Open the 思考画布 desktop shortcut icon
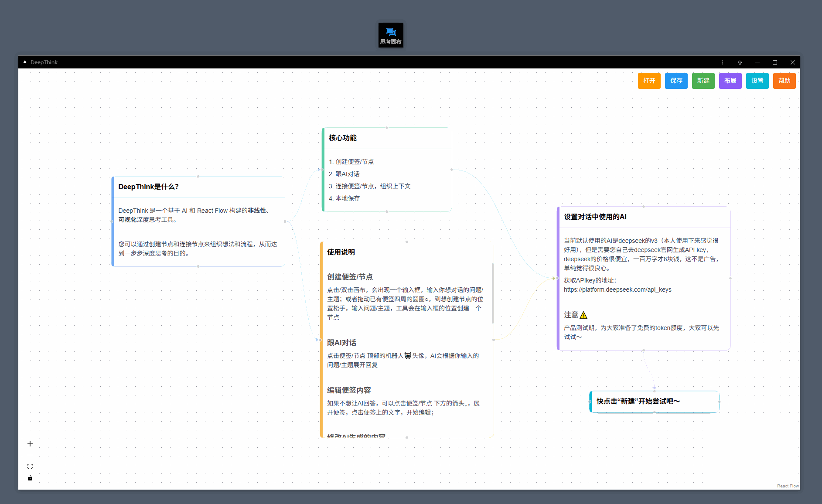This screenshot has height=504, width=822. click(x=391, y=35)
